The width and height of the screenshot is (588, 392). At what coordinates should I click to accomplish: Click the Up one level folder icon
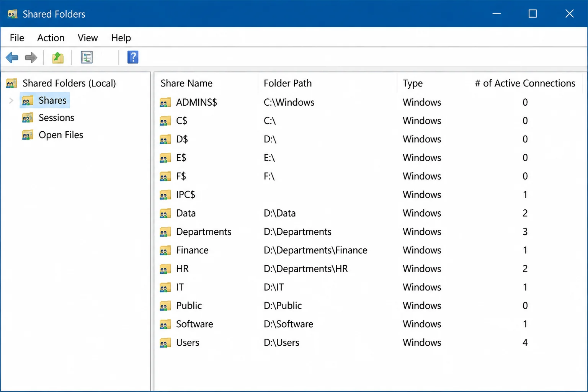[58, 57]
